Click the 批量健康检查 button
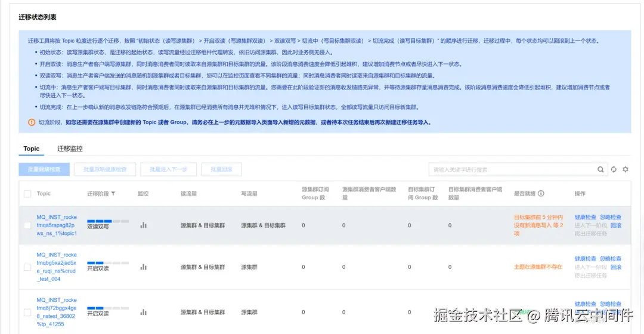 44,169
